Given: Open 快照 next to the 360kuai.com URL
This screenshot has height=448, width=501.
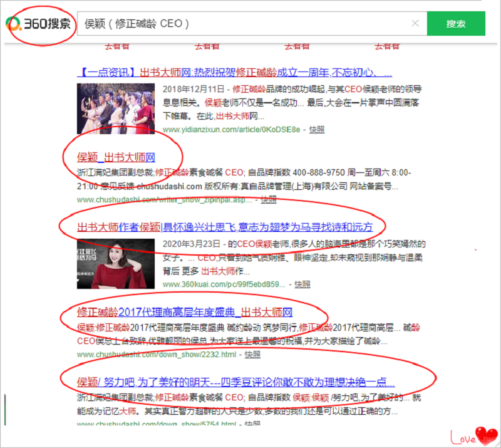Looking at the screenshot, I should coord(302,284).
